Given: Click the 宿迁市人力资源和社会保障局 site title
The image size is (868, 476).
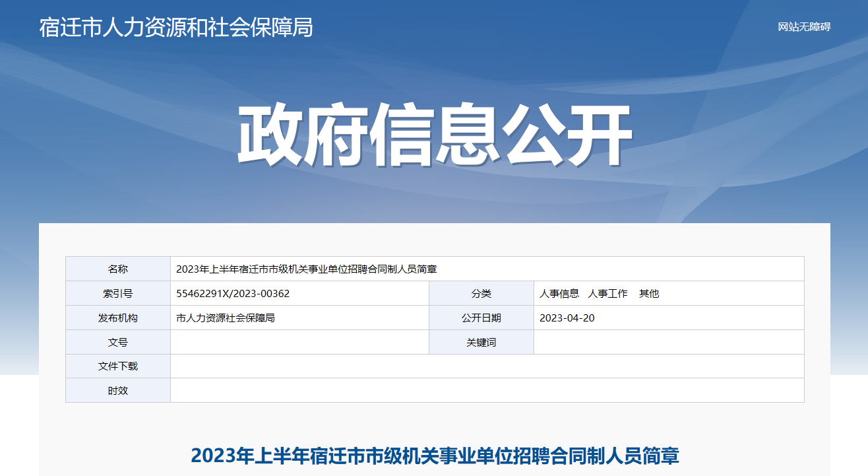Looking at the screenshot, I should [176, 27].
